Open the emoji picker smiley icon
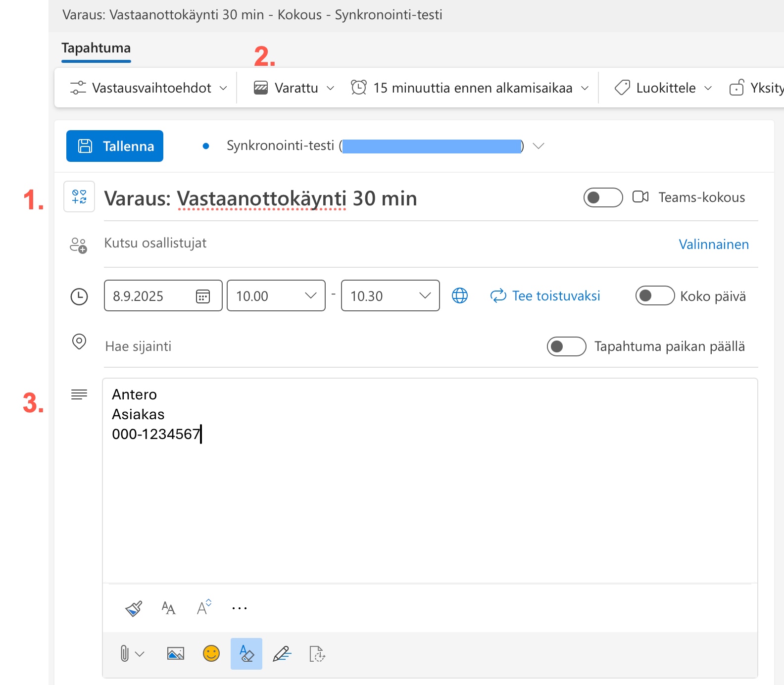This screenshot has height=685, width=784. tap(211, 654)
